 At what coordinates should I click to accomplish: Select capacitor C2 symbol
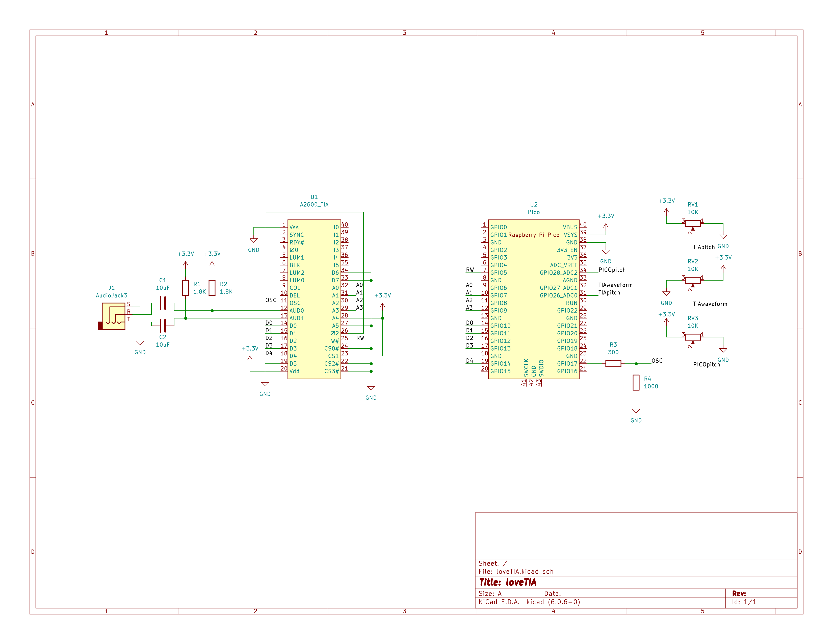[163, 326]
